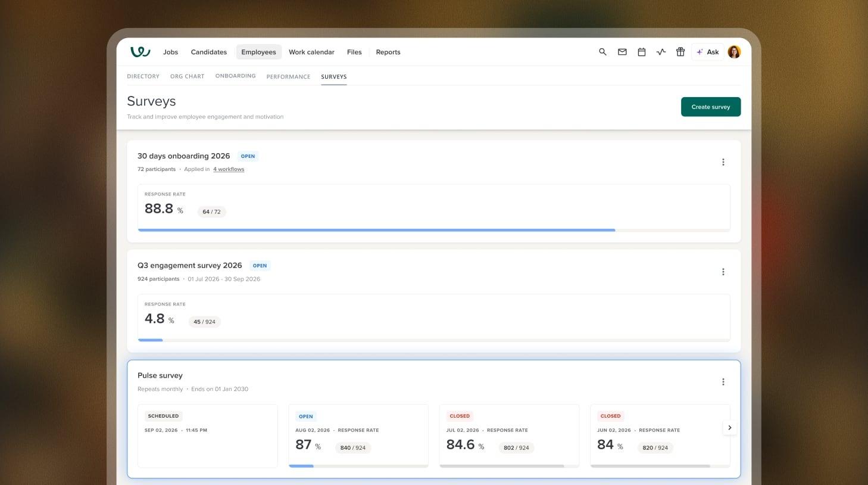Open the calendar icon in header
The height and width of the screenshot is (485, 868).
point(642,52)
